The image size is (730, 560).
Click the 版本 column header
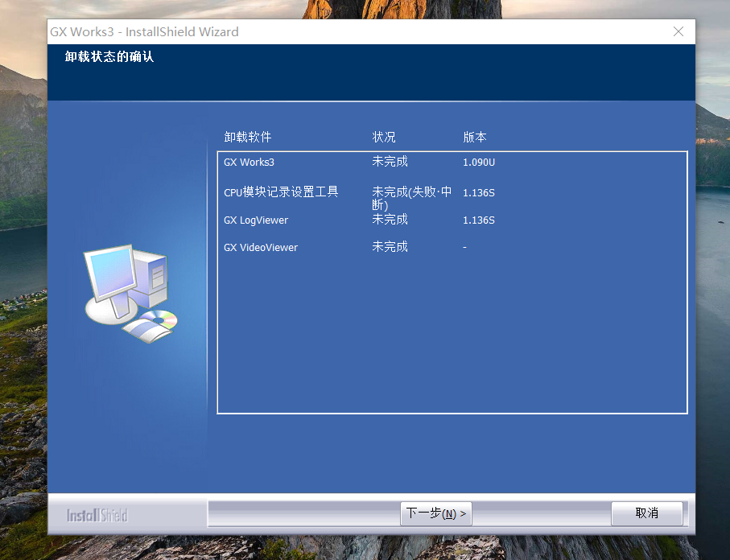click(x=474, y=137)
